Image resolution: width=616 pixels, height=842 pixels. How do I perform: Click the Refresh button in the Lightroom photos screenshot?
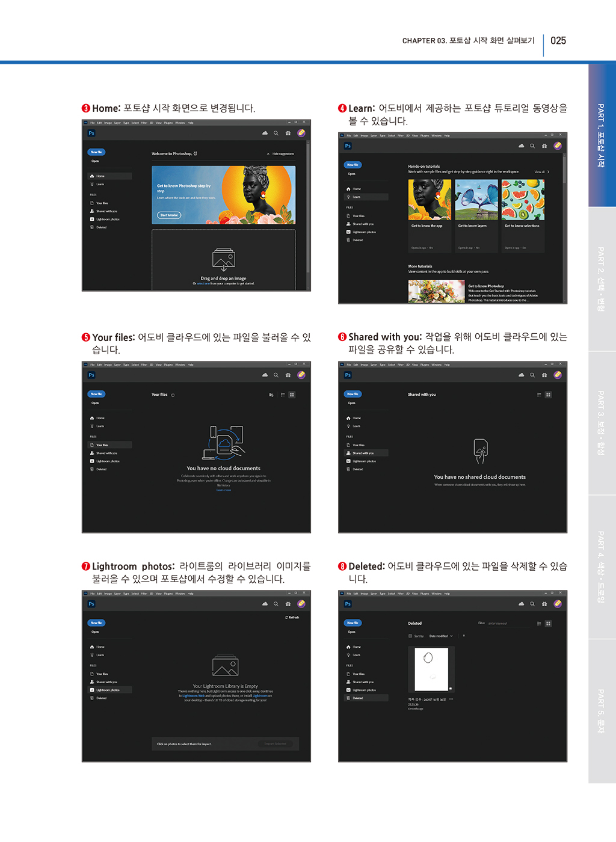pyautogui.click(x=292, y=618)
